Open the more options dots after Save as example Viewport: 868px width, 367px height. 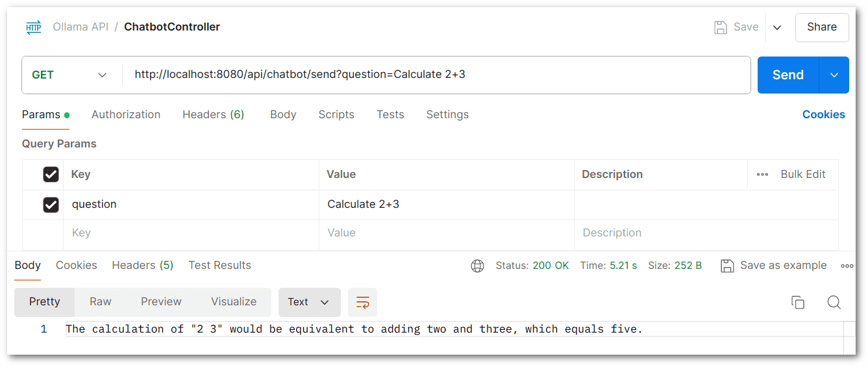[x=847, y=266]
